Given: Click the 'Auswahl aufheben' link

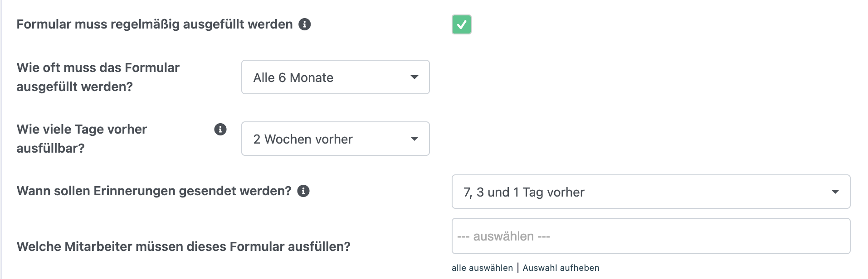Looking at the screenshot, I should point(561,268).
